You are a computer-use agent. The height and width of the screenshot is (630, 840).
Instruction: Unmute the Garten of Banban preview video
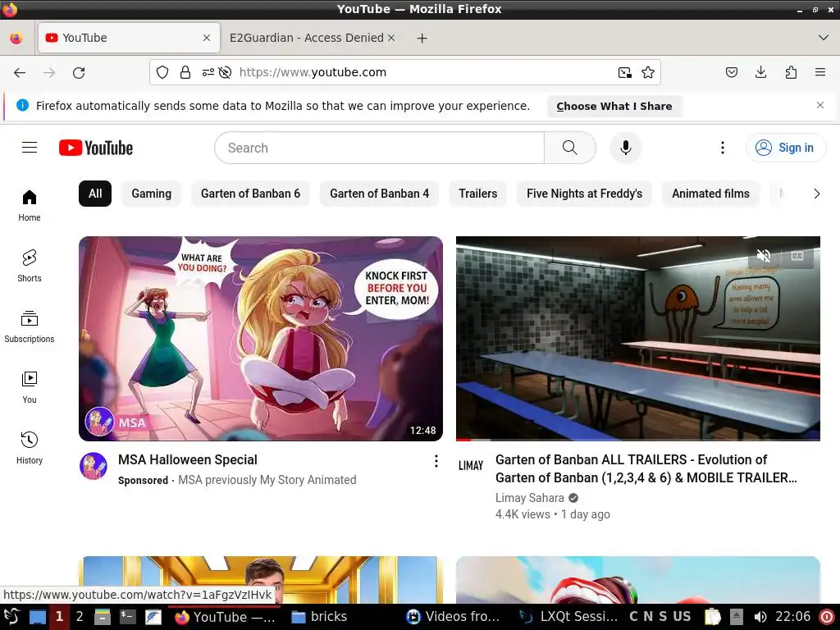pyautogui.click(x=764, y=256)
